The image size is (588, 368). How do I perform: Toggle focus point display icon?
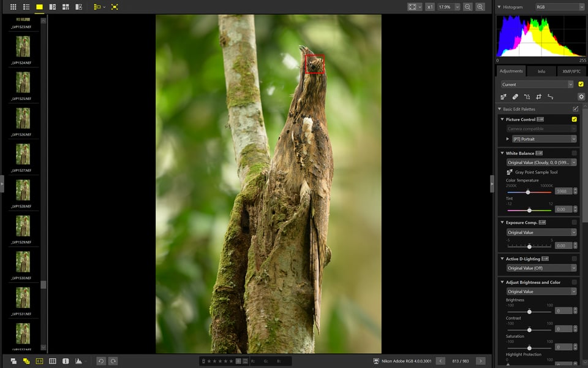click(x=39, y=361)
